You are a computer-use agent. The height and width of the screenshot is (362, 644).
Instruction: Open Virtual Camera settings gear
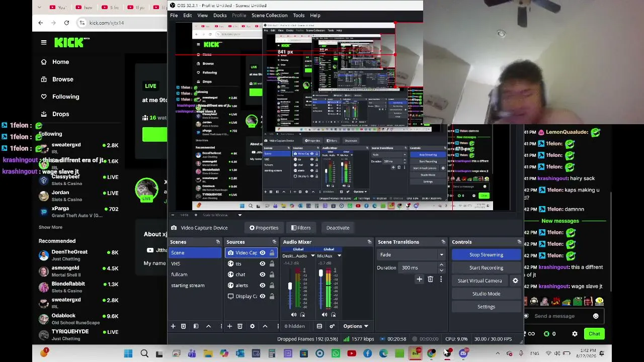click(515, 281)
